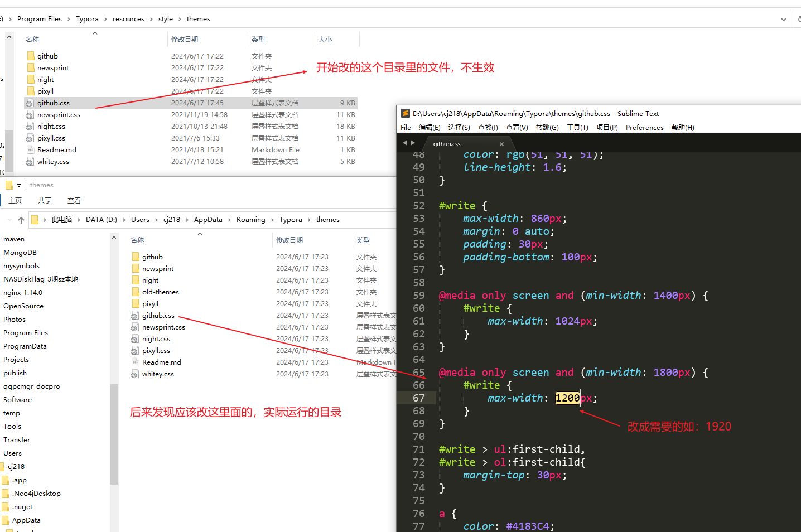
Task: Click the explorer up-one-level arrow
Action: (x=21, y=220)
